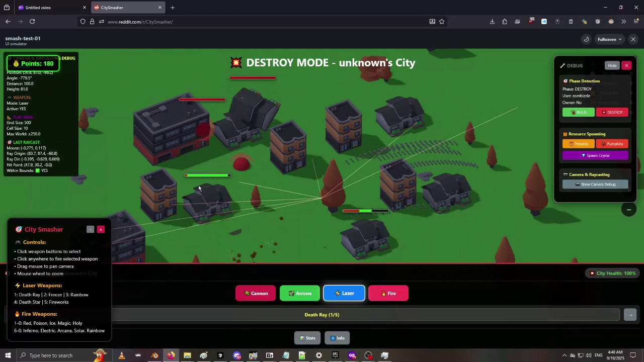
Task: Open Settings gear from the taskbar
Action: click(318, 355)
